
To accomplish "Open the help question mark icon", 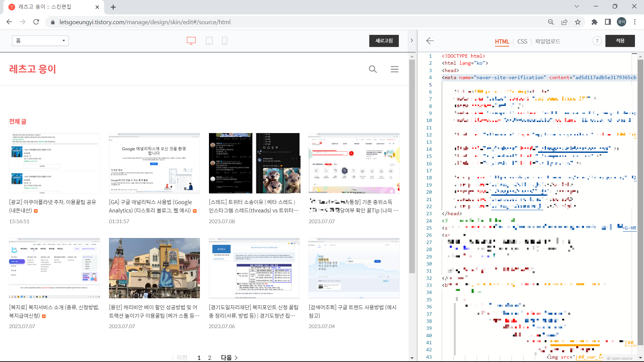I will (x=597, y=41).
